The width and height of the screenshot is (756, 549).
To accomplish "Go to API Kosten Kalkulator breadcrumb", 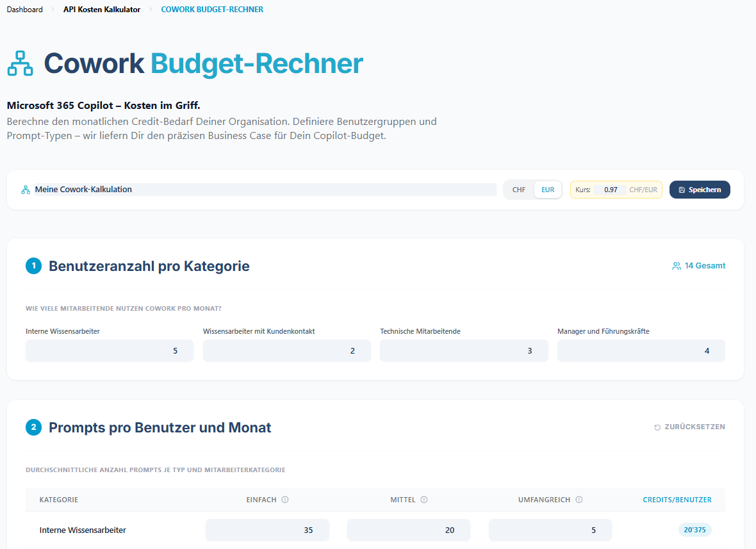I will (x=102, y=10).
